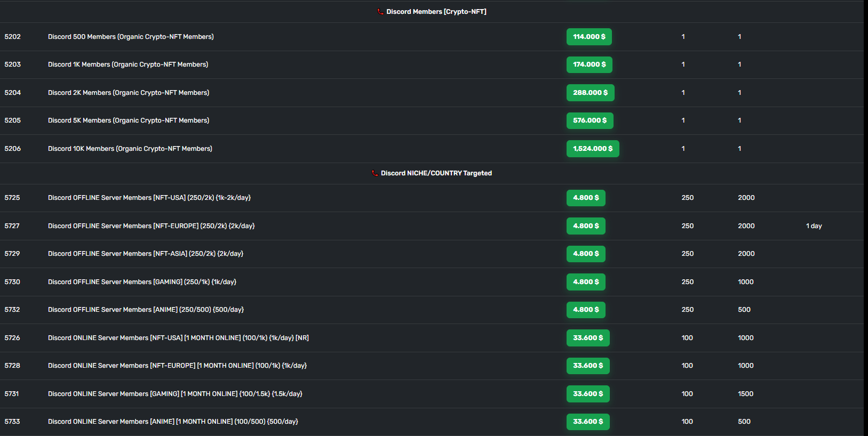Select Discord 2K Members (Organic Crypto-NFT Members)
This screenshot has width=868, height=436.
129,93
